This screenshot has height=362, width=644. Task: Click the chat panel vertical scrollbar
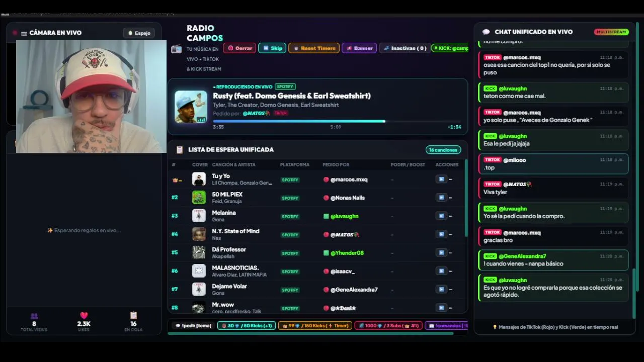pyautogui.click(x=634, y=293)
